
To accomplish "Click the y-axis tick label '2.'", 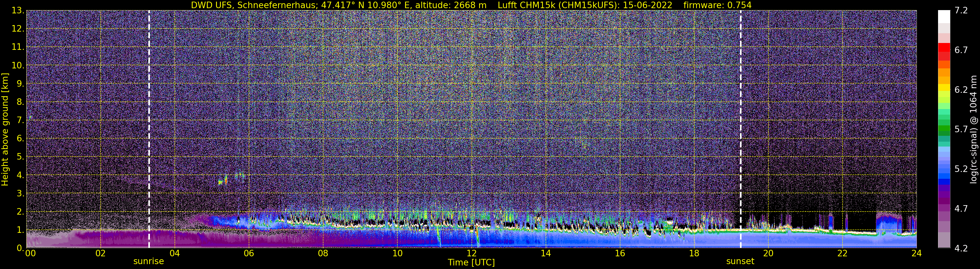I will [20, 212].
